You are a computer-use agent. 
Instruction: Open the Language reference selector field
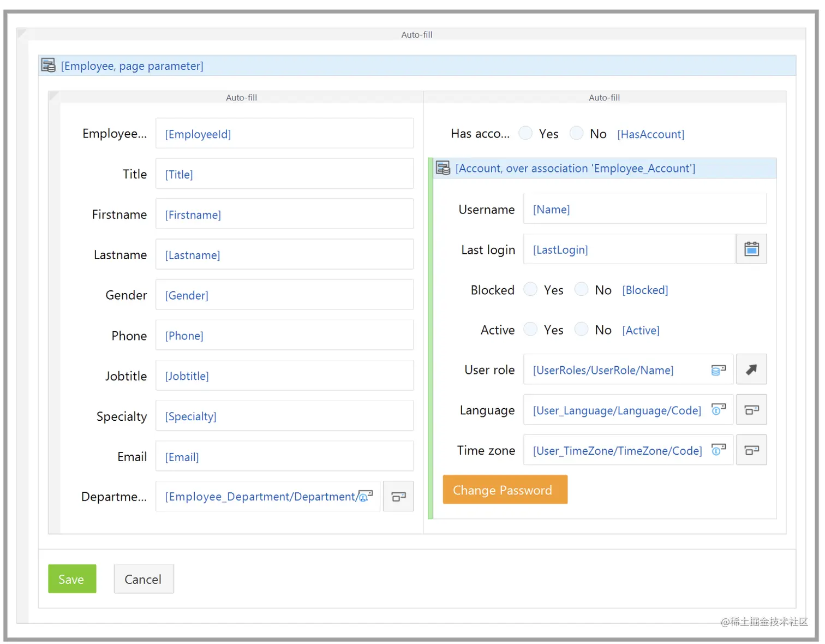click(628, 410)
